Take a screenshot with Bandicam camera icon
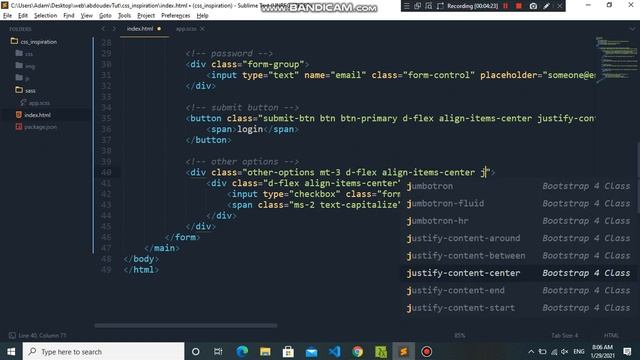The image size is (640, 360). (x=533, y=6)
